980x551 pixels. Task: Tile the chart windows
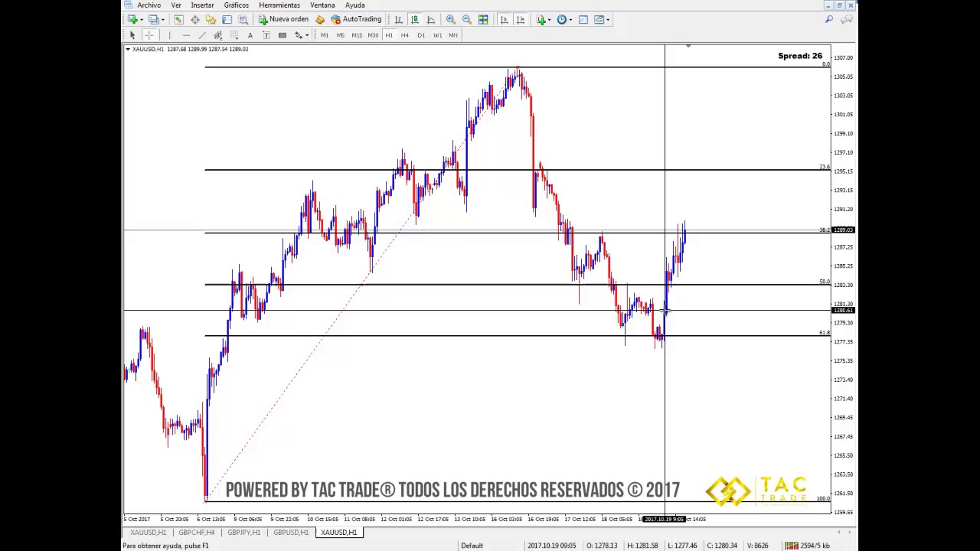pos(483,19)
